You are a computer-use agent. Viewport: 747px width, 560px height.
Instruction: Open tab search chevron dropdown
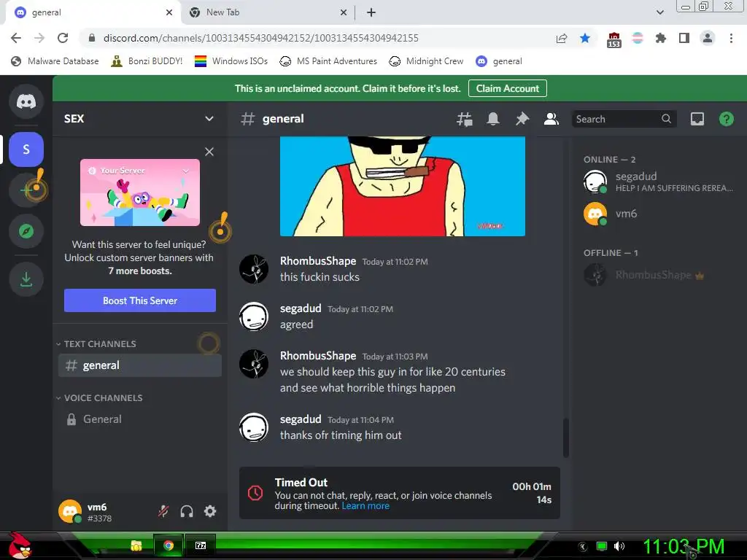click(x=659, y=12)
